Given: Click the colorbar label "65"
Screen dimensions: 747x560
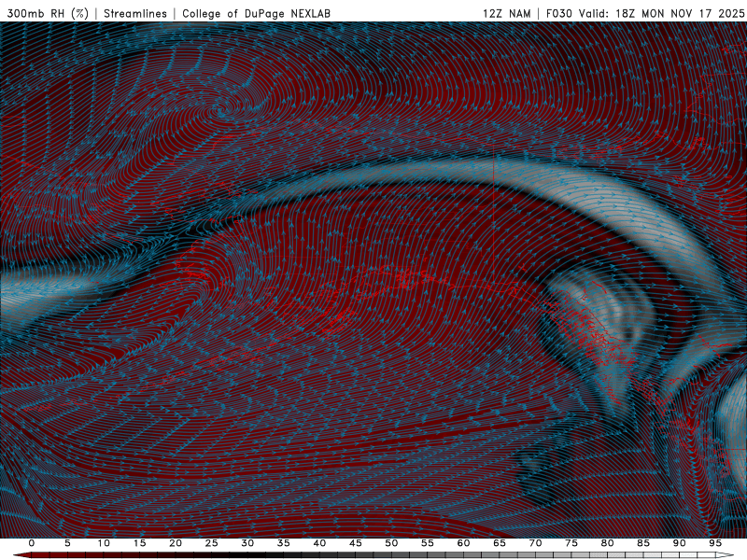Looking at the screenshot, I should click(500, 543).
